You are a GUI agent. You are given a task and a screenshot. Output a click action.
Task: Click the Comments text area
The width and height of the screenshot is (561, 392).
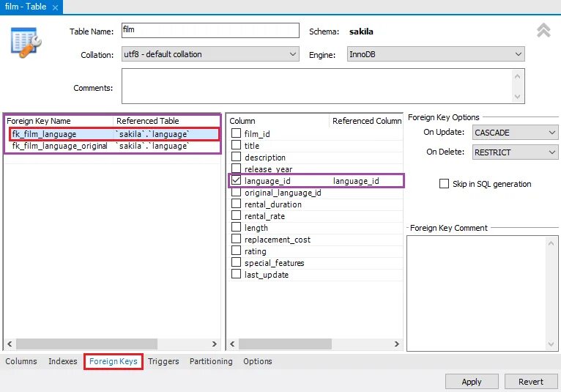coord(323,86)
